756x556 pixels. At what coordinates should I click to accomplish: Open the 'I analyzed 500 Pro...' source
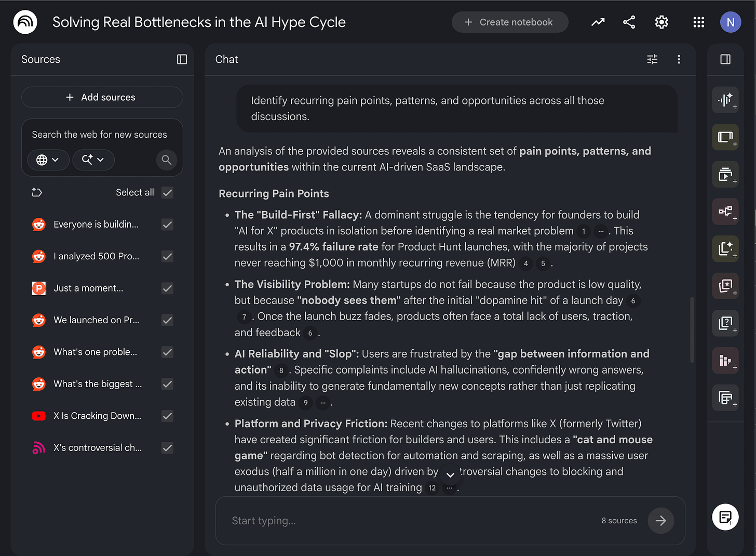(x=97, y=256)
